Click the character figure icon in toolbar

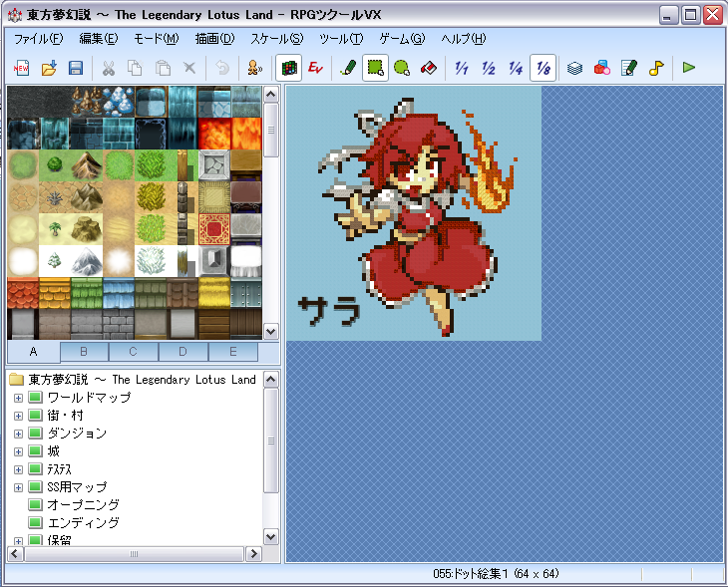(255, 68)
